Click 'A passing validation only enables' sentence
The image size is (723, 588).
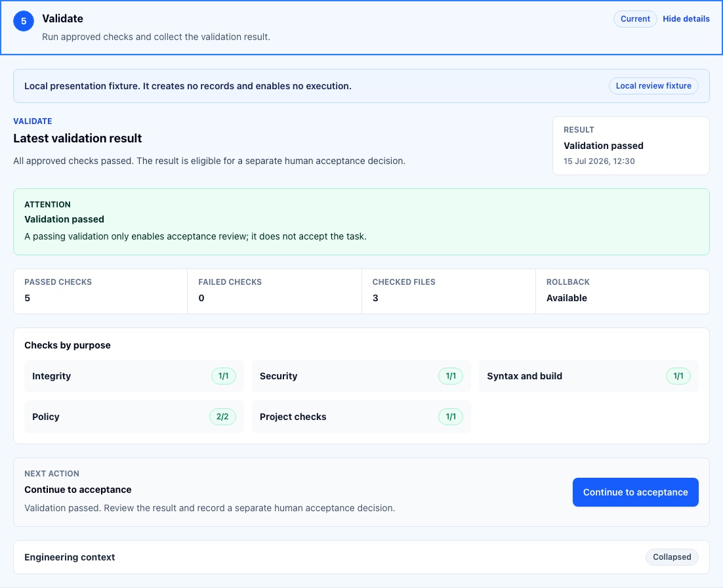[x=196, y=237]
